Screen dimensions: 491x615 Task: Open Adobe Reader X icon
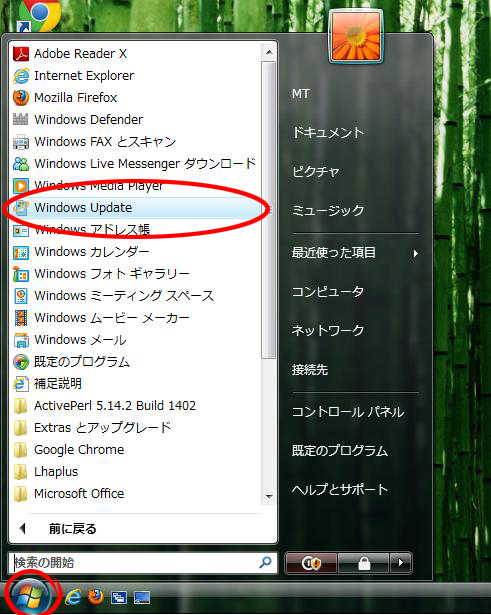click(x=21, y=54)
